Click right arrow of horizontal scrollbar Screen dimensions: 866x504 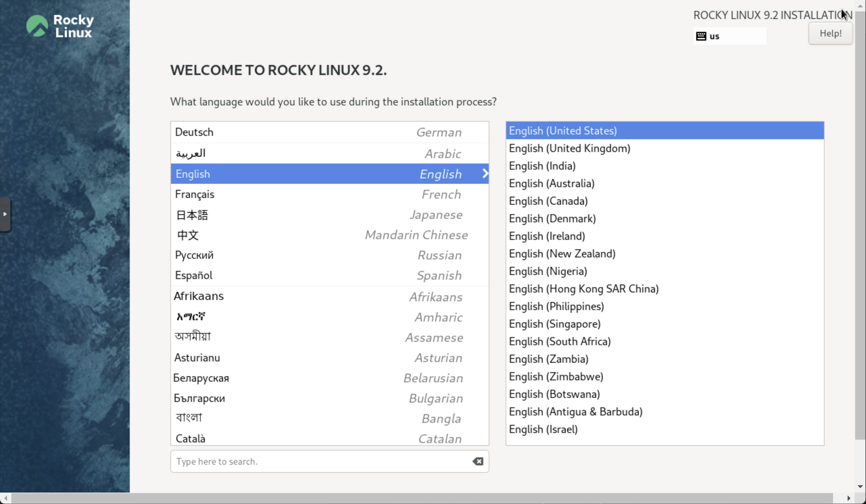point(849,498)
